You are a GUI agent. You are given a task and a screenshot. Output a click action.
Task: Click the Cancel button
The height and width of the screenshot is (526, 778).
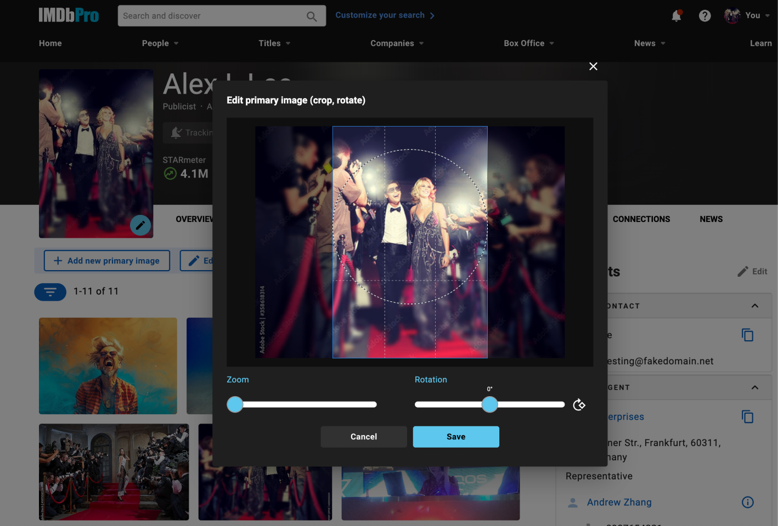(364, 437)
